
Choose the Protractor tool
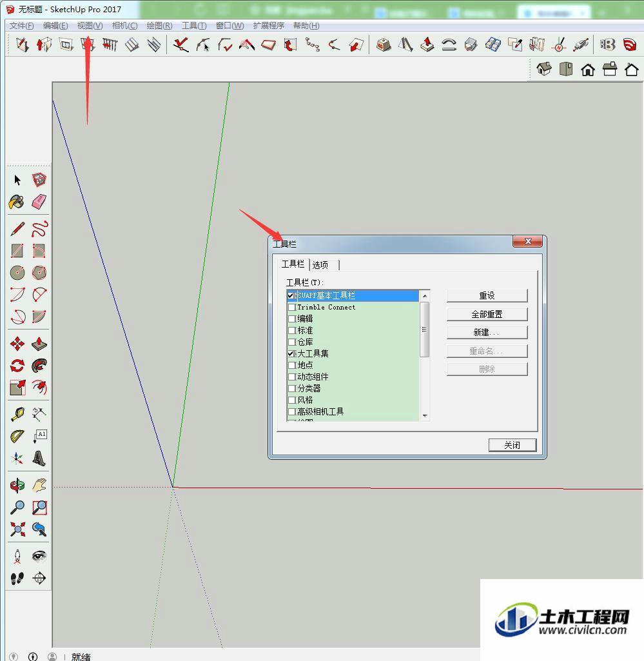(17, 437)
